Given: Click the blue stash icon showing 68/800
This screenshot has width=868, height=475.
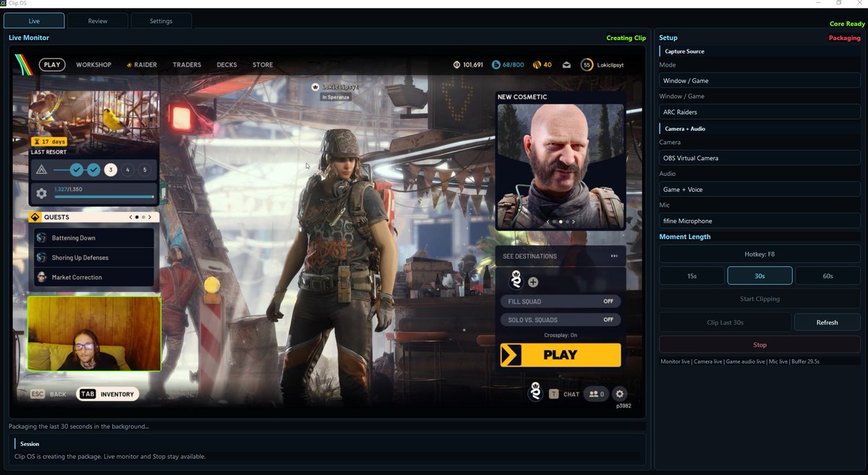Looking at the screenshot, I should [495, 64].
